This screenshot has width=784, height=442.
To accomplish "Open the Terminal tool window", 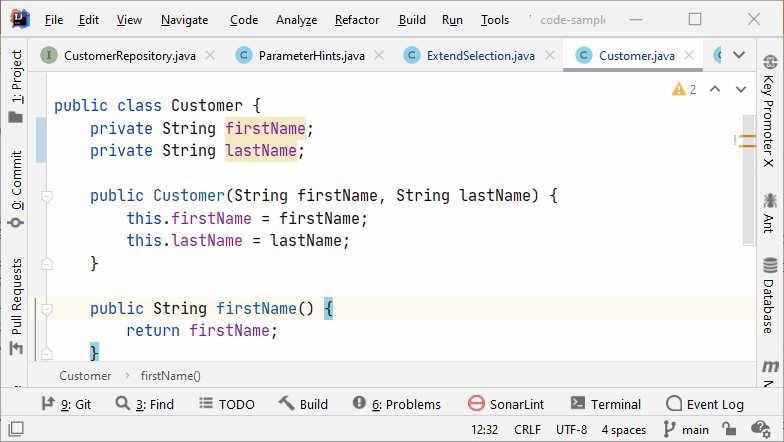I will click(x=606, y=404).
